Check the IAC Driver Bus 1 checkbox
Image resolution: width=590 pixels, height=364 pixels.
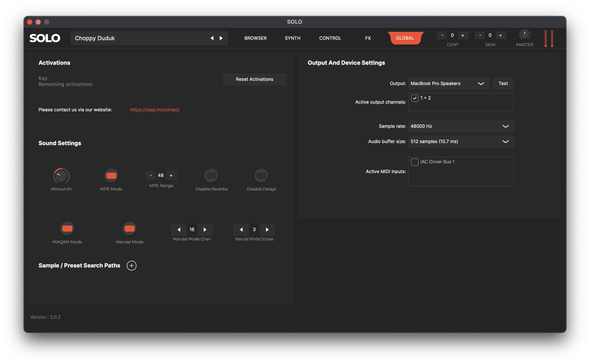tap(415, 162)
